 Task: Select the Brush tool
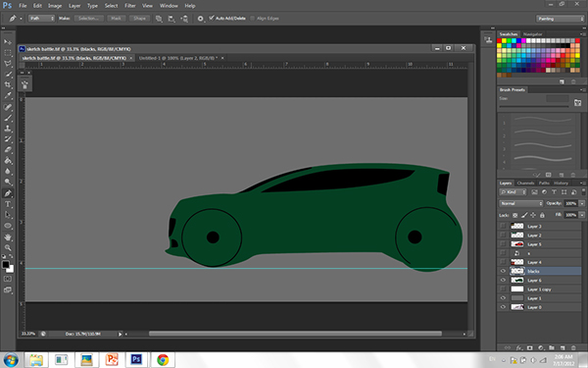click(8, 118)
